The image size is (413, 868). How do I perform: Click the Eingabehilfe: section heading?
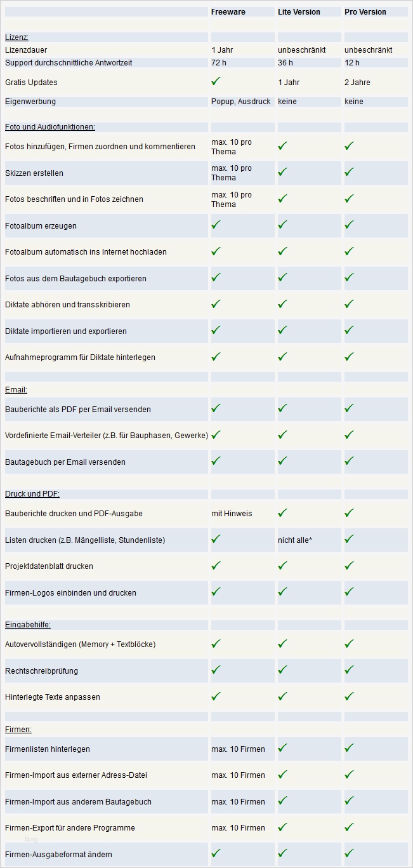[x=28, y=625]
